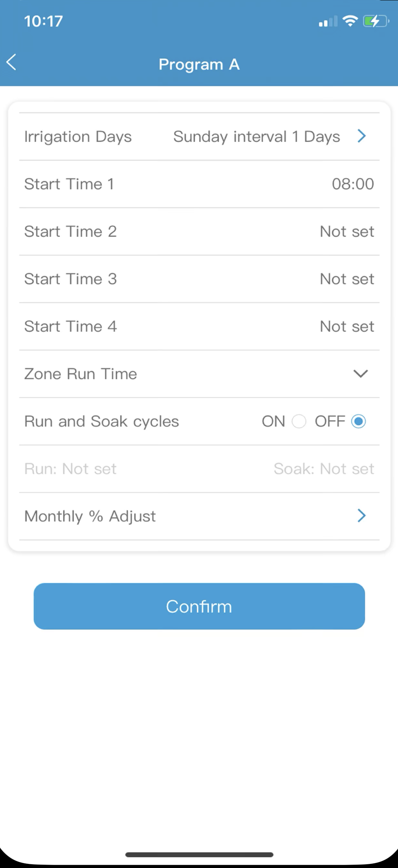This screenshot has height=868, width=398.
Task: Set Start Time 3 value
Action: 346,279
